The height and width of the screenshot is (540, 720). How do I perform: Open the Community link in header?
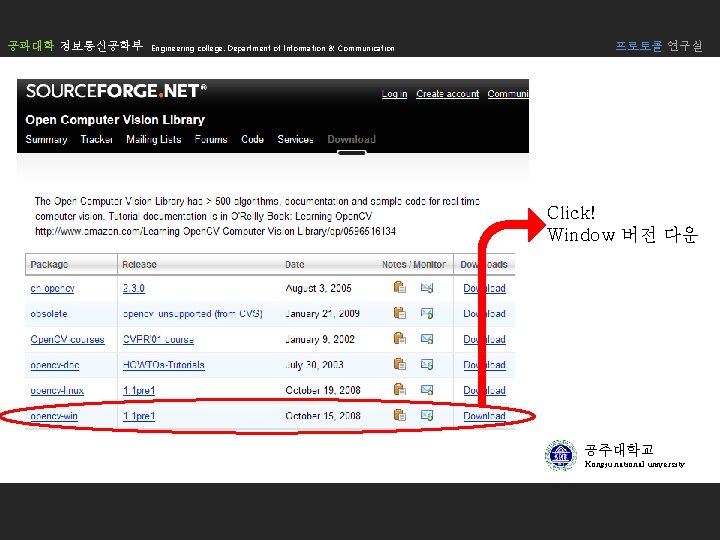508,94
